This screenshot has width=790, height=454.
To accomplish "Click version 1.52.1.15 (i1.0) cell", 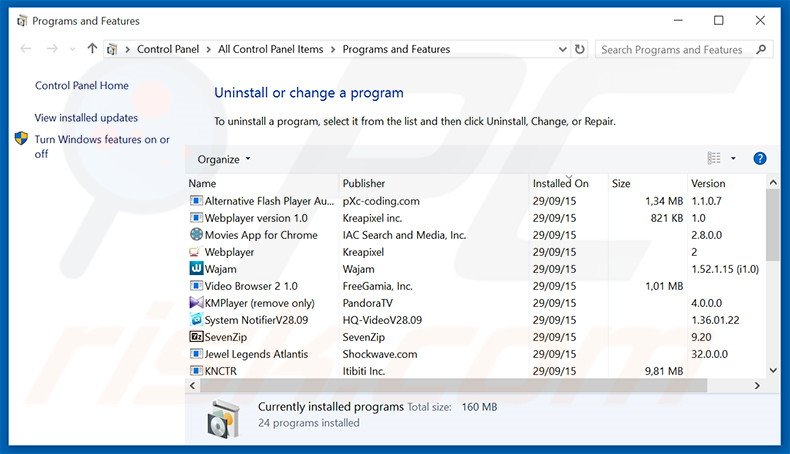I will point(725,269).
